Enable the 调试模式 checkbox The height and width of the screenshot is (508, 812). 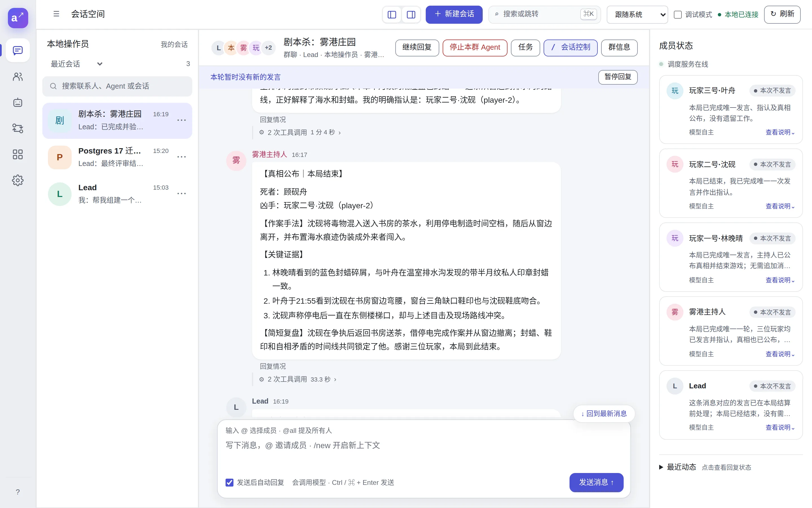click(678, 14)
